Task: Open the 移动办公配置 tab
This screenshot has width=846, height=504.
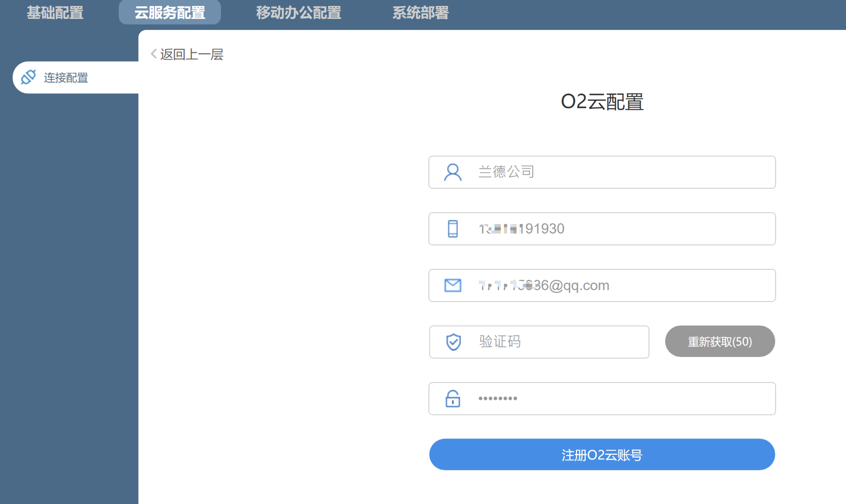Action: pos(298,12)
